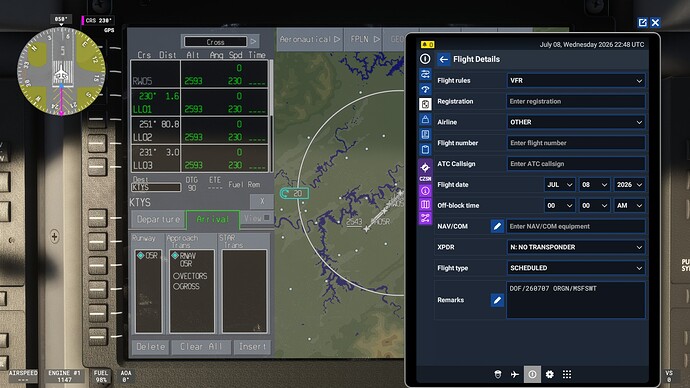Open the Flight type SCHEDULED dropdown
Screen dimensions: 690x388
pyautogui.click(x=576, y=268)
